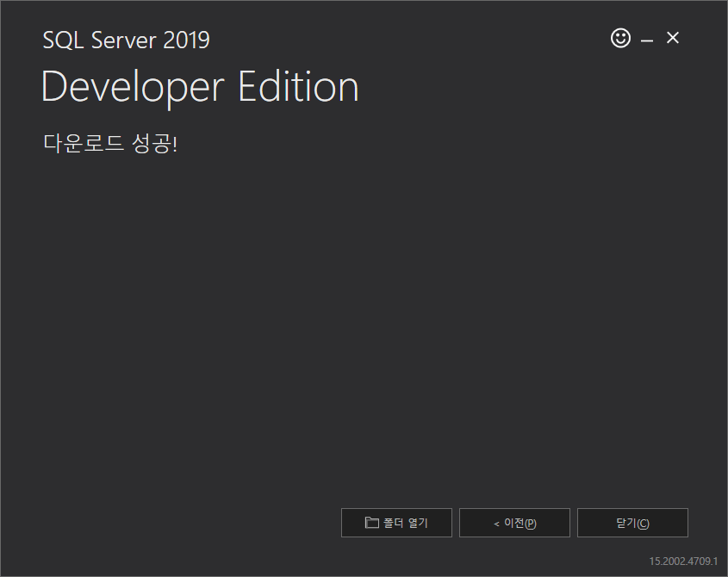Viewport: 728px width, 577px height.
Task: Open the download folder via 폴더 열기
Action: [x=396, y=523]
